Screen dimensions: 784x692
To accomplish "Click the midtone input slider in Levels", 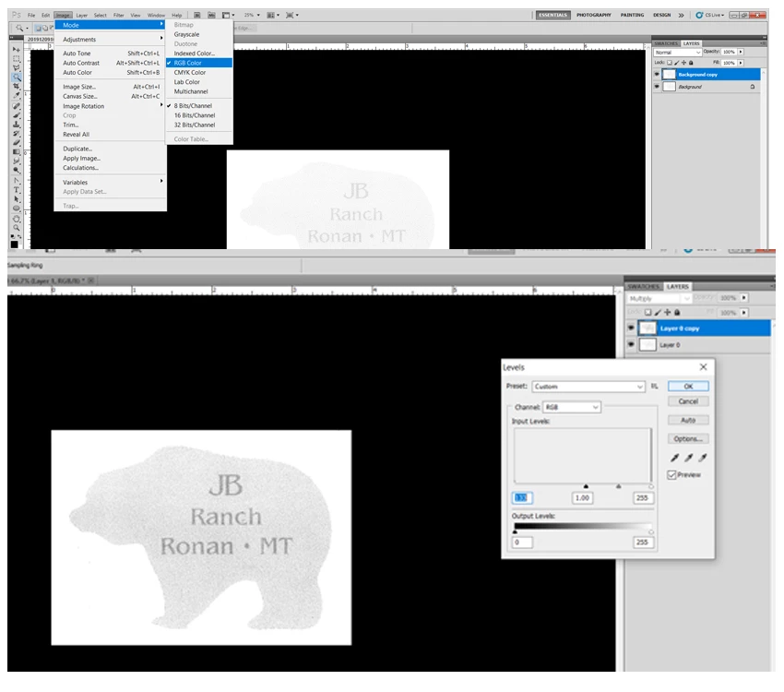I will tap(619, 486).
